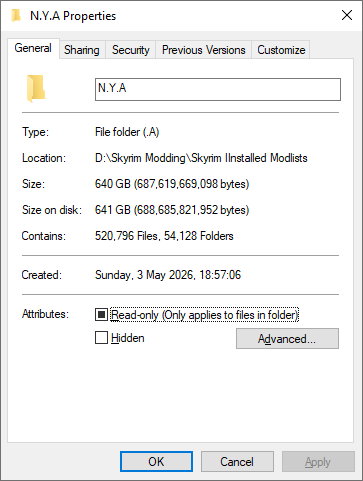Switch to the General tab

tap(33, 48)
